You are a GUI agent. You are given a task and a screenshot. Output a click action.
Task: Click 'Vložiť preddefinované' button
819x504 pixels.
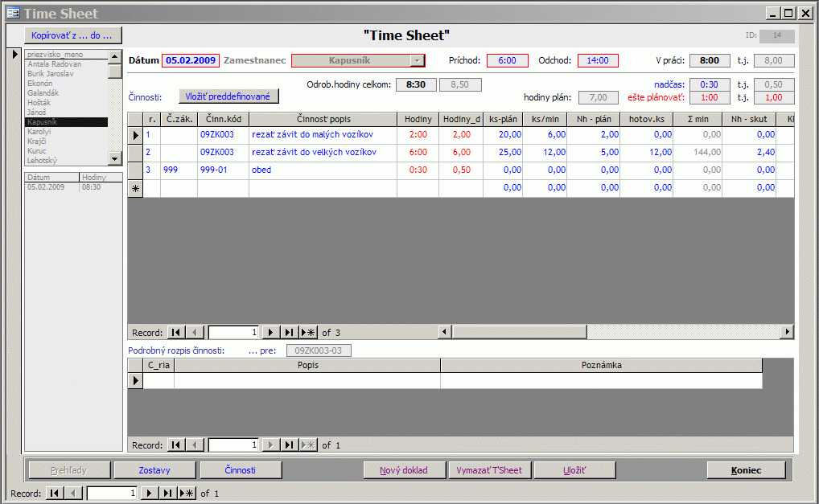[x=228, y=96]
